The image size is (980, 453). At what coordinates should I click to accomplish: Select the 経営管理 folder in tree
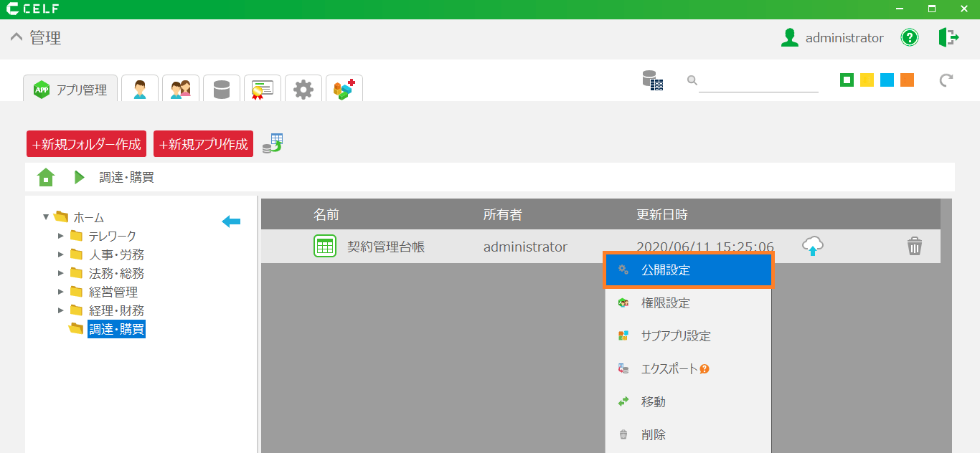pyautogui.click(x=113, y=292)
